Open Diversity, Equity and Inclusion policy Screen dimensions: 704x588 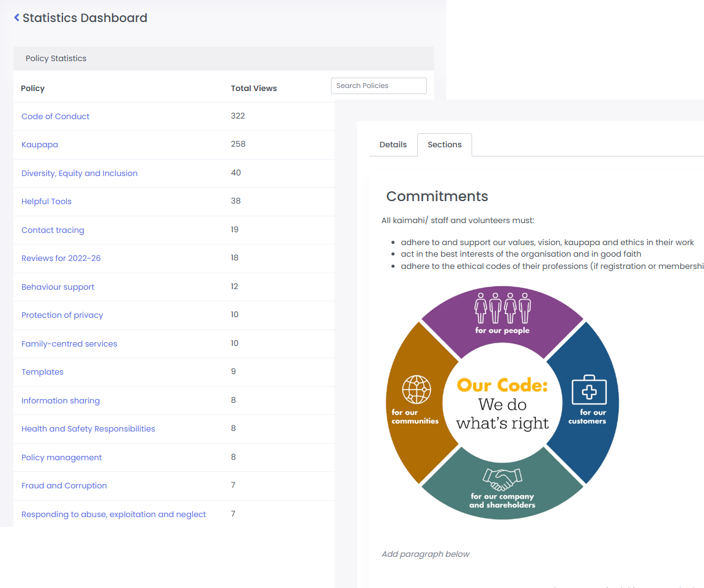tap(80, 173)
